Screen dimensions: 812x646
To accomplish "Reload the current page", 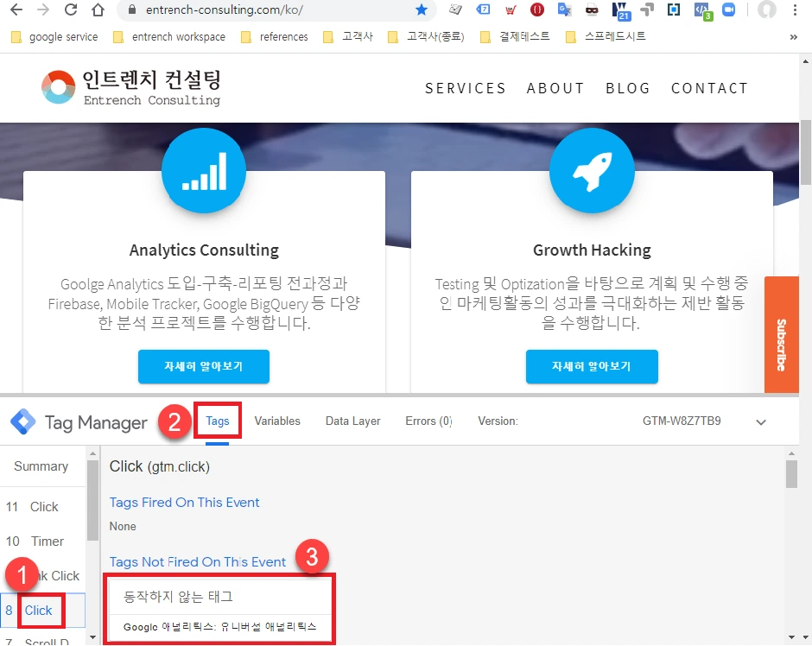I will point(71,9).
